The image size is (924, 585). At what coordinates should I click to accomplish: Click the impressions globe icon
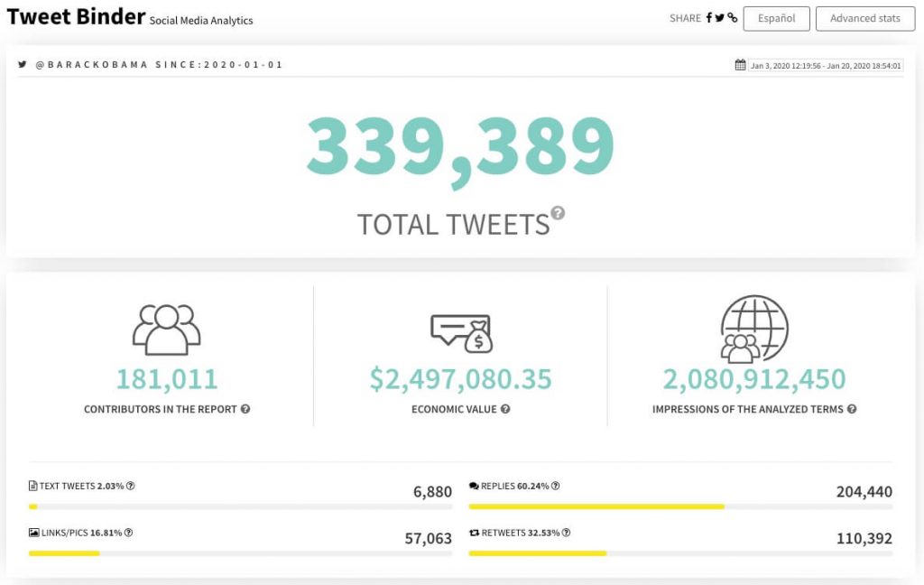753,329
